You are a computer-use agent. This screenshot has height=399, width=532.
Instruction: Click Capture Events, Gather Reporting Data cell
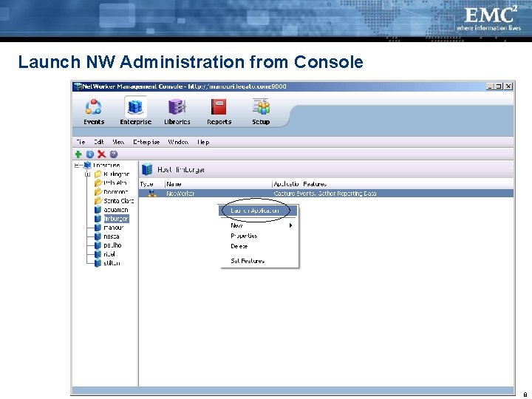tap(324, 194)
